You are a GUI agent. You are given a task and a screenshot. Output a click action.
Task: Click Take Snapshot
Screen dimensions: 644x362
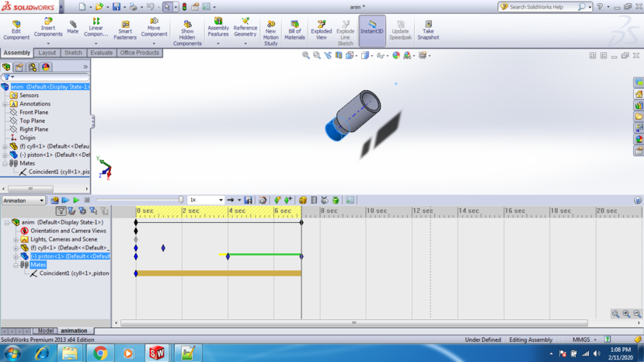coord(428,30)
